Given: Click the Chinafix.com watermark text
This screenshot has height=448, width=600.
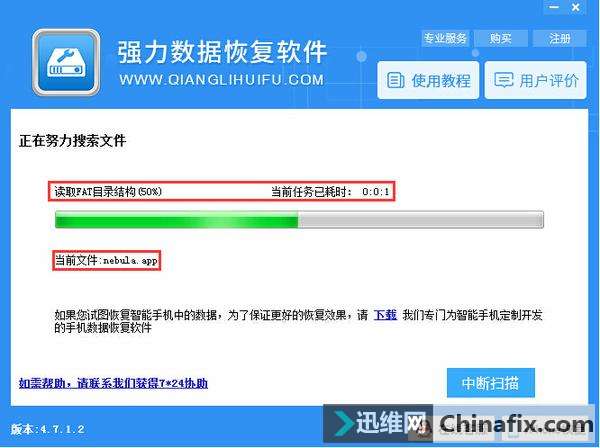Looking at the screenshot, I should pos(516,424).
